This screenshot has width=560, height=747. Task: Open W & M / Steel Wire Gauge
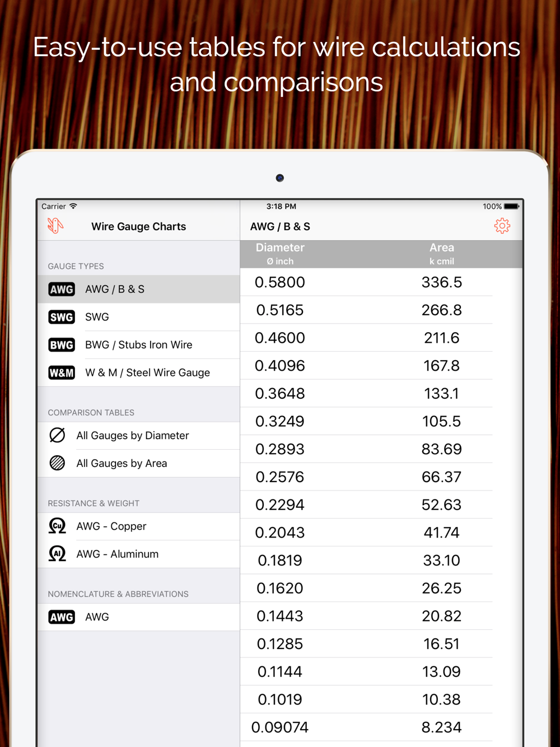[139, 373]
